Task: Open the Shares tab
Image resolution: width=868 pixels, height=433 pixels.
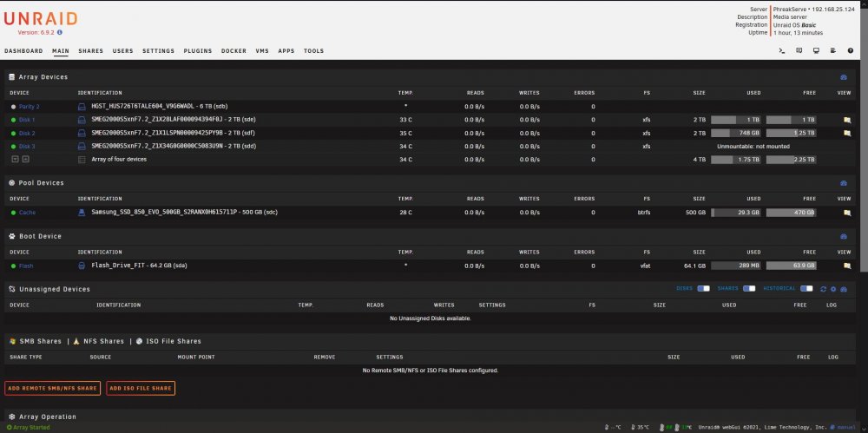Action: 91,51
